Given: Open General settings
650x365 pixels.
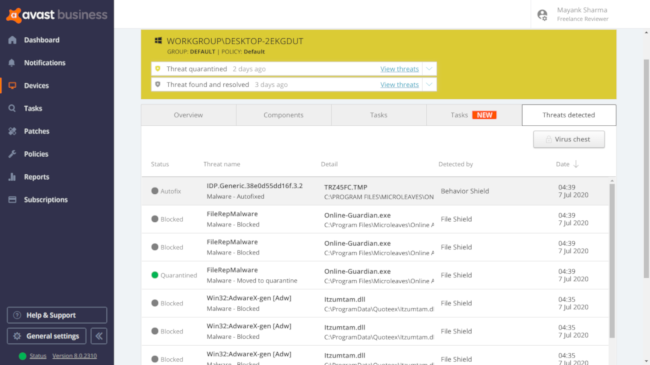Looking at the screenshot, I should tap(46, 336).
